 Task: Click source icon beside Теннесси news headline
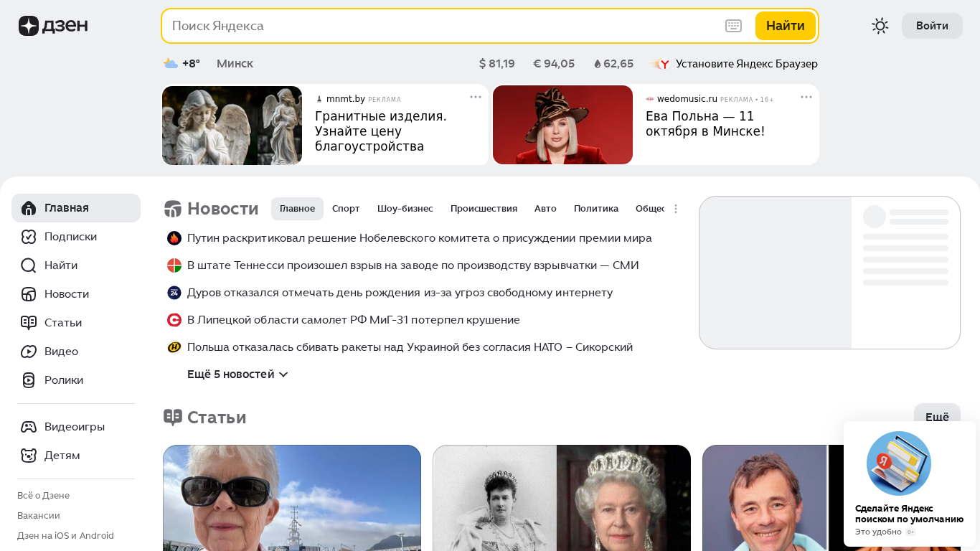[174, 265]
